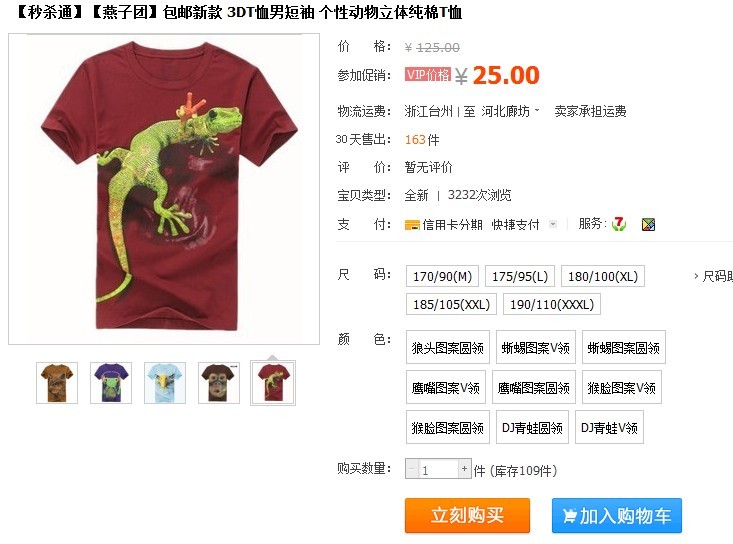The height and width of the screenshot is (544, 733).
Task: Choose size 180/100(XL)
Action: pos(603,276)
